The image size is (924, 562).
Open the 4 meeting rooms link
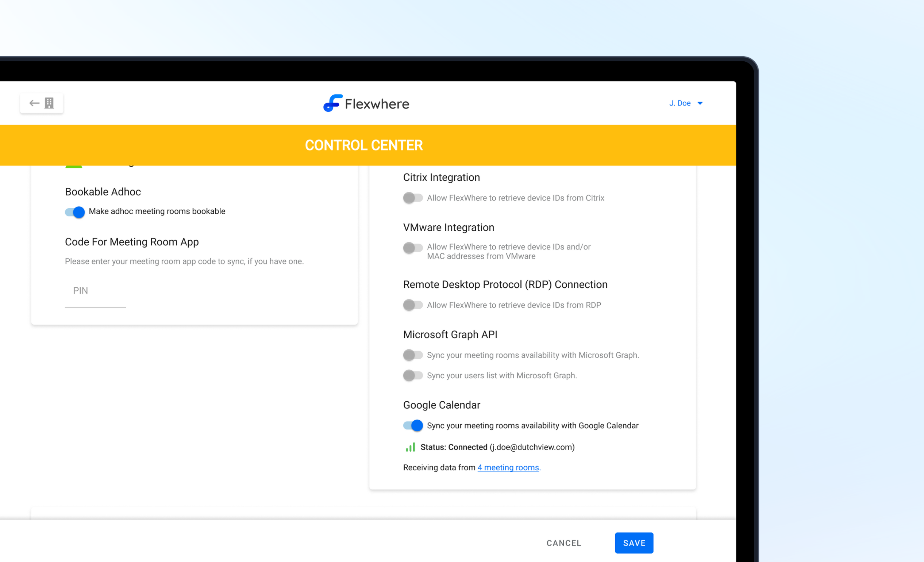508,467
